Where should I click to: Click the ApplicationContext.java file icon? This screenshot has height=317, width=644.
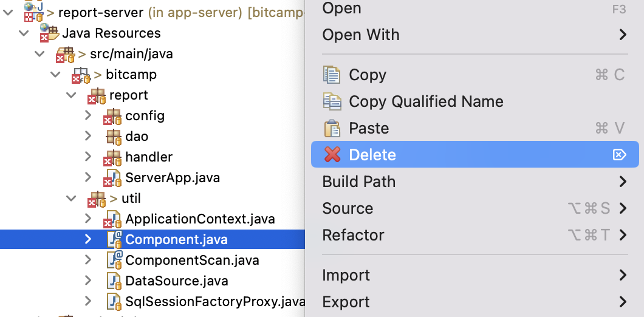click(x=112, y=219)
